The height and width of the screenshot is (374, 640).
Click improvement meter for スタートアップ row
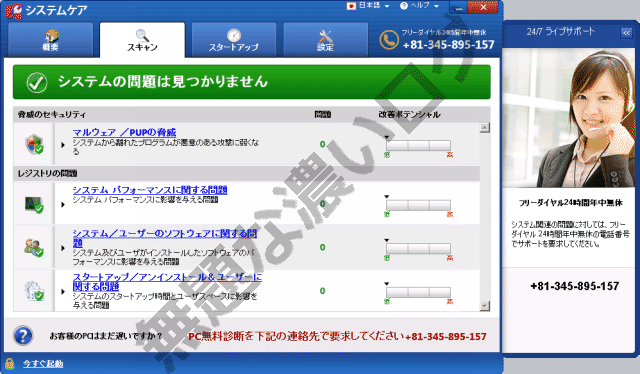pyautogui.click(x=418, y=292)
